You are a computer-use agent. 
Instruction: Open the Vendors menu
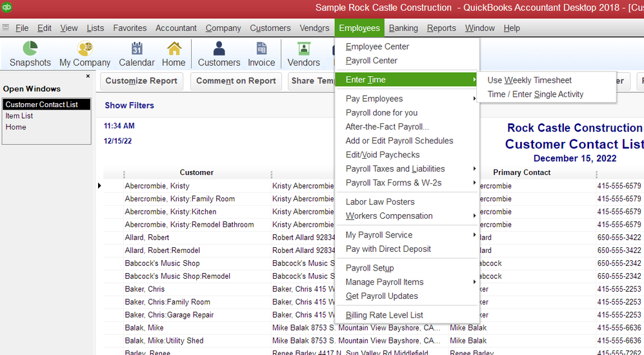pyautogui.click(x=314, y=28)
